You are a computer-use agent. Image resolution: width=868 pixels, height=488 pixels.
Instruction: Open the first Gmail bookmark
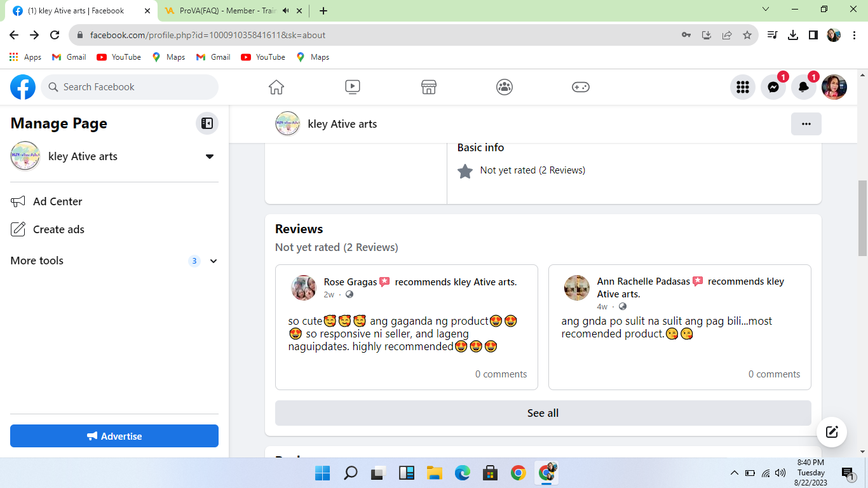(69, 57)
